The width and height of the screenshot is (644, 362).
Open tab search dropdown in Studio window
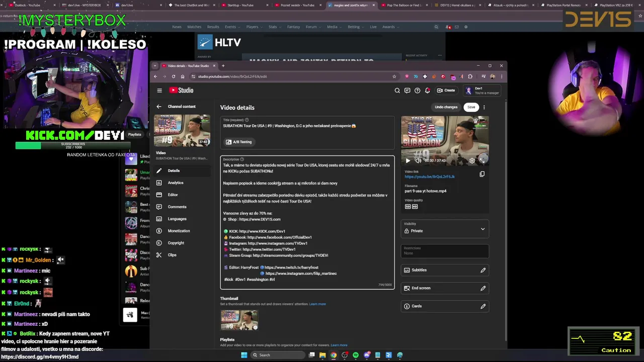(155, 66)
